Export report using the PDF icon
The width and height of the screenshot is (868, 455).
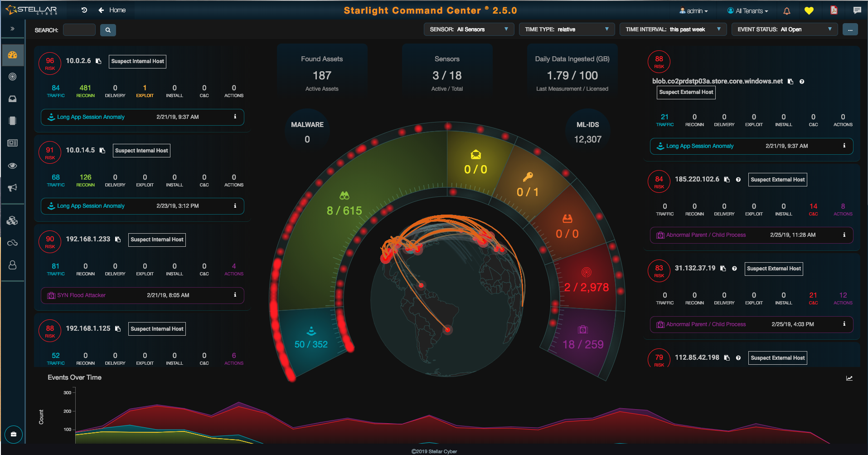[x=834, y=10]
